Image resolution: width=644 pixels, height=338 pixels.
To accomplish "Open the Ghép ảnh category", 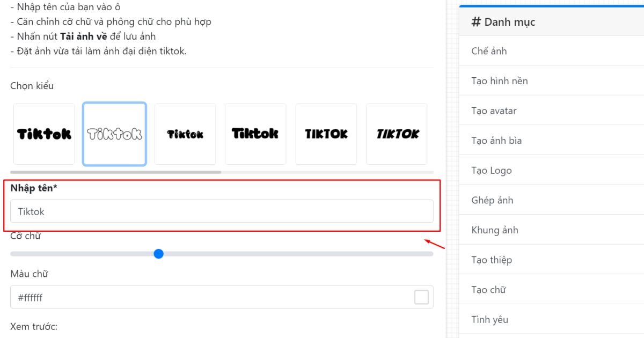I will click(492, 201).
